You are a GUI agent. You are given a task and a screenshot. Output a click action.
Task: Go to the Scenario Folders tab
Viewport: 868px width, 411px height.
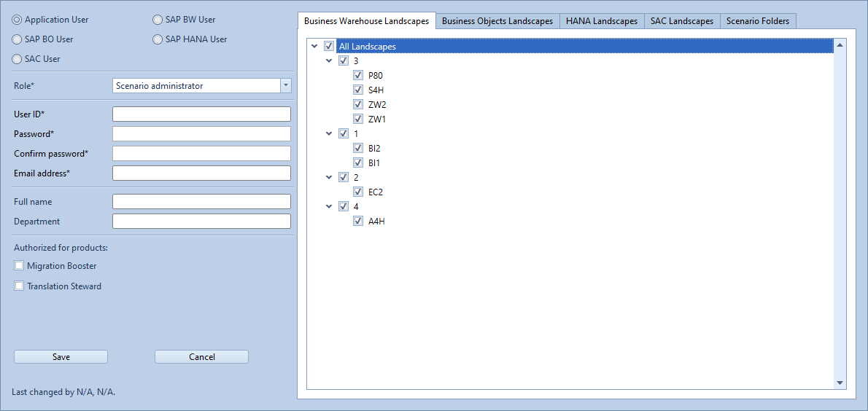(x=757, y=21)
